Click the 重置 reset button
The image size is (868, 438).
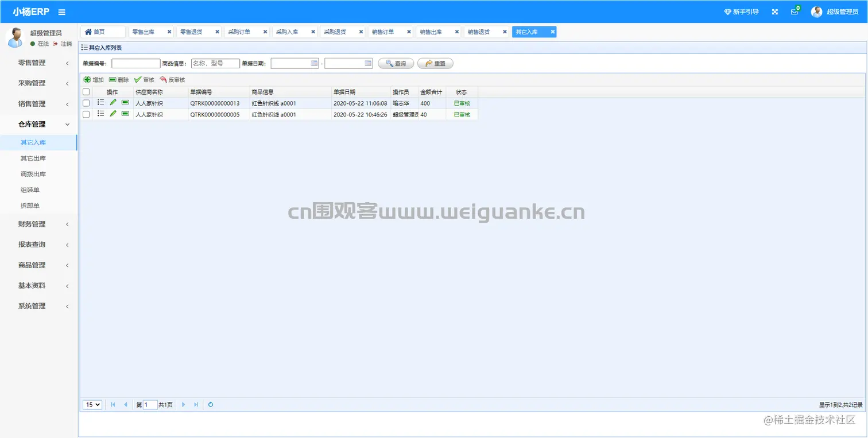(x=435, y=63)
